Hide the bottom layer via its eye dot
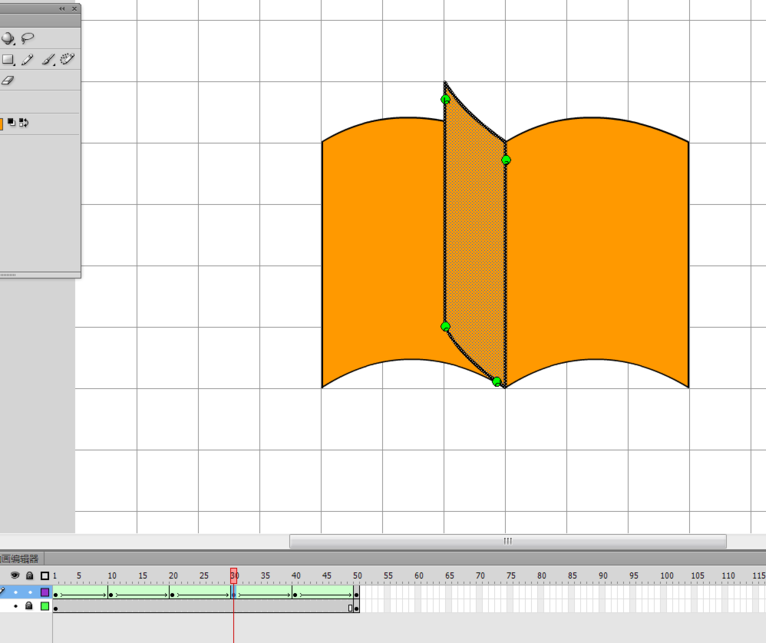The image size is (766, 643). tap(16, 606)
